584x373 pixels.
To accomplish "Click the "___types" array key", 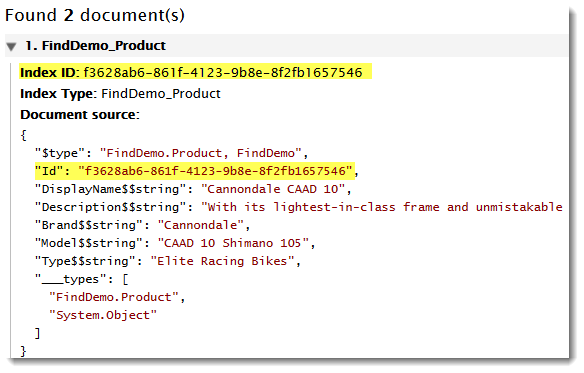I will [x=70, y=279].
